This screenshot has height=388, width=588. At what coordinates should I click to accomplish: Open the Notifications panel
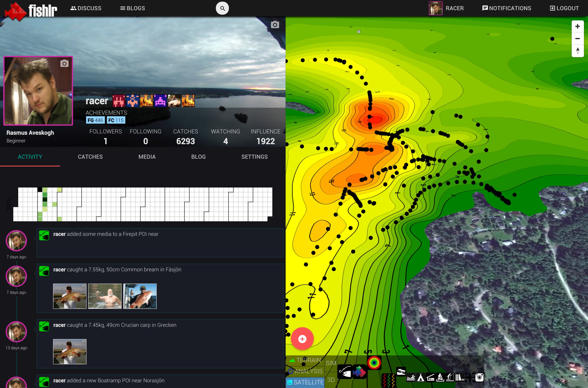(x=507, y=8)
